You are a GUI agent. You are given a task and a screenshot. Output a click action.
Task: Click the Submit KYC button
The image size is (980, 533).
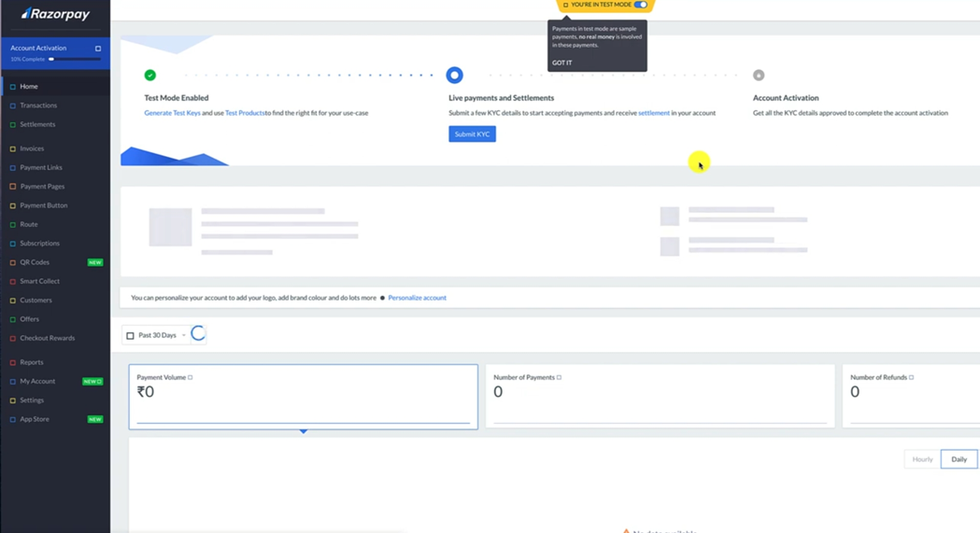tap(472, 134)
